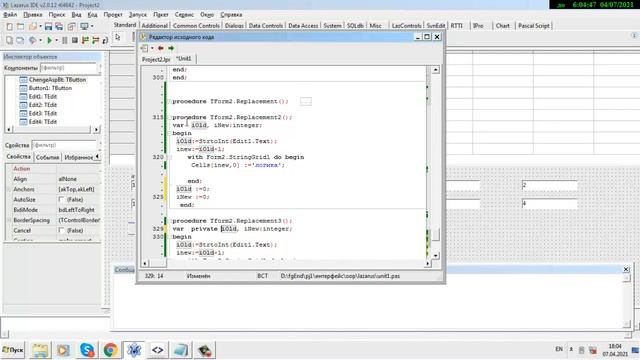The height and width of the screenshot is (360, 640).
Task: Switch to the Common Controls palette tab
Action: [196, 25]
